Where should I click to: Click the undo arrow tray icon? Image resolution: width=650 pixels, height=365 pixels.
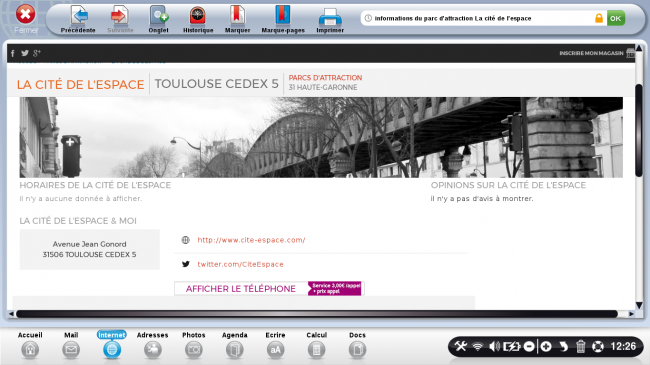tap(563, 346)
